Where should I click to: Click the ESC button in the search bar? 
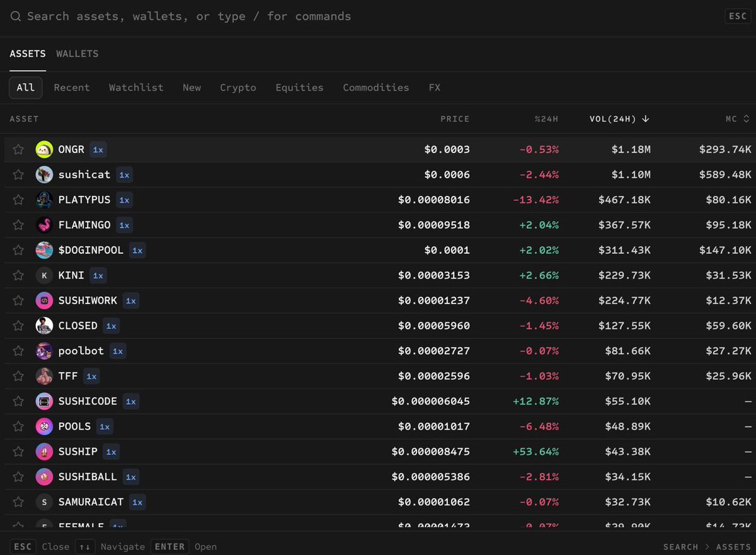click(x=737, y=16)
